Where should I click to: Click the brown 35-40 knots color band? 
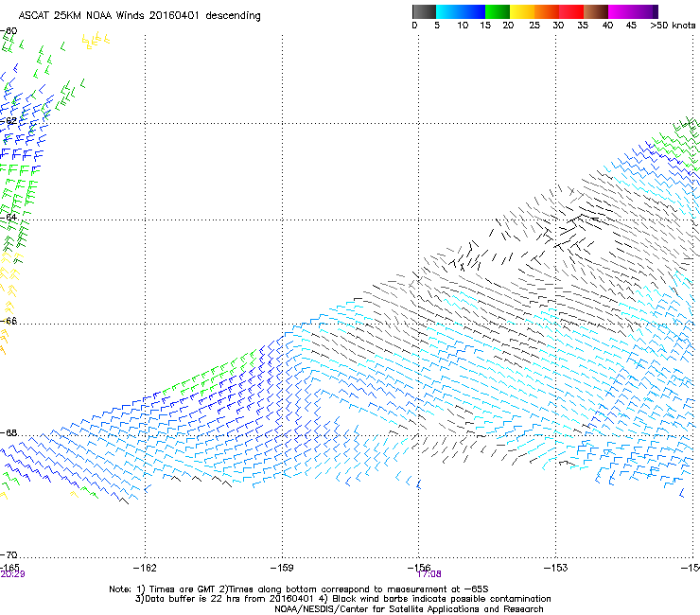(x=596, y=11)
